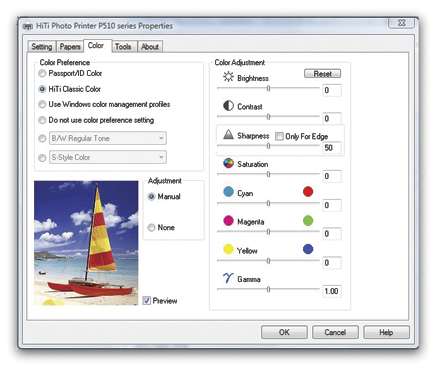Switch to the Papers tab

tap(70, 47)
